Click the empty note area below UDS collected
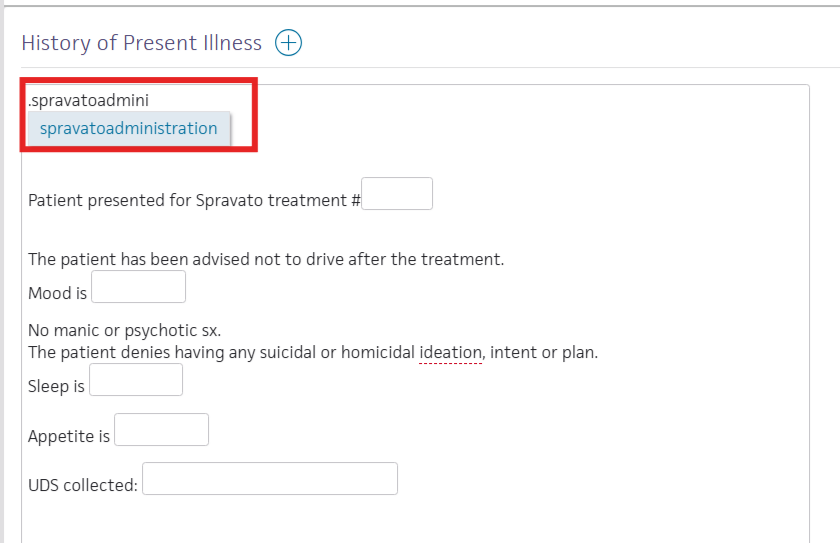 pyautogui.click(x=415, y=519)
